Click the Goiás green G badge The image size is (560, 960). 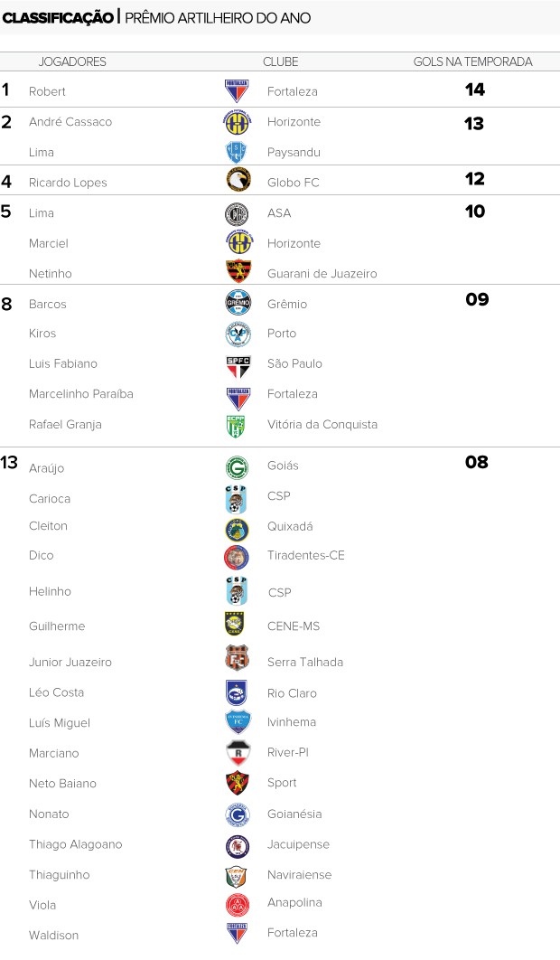click(237, 467)
